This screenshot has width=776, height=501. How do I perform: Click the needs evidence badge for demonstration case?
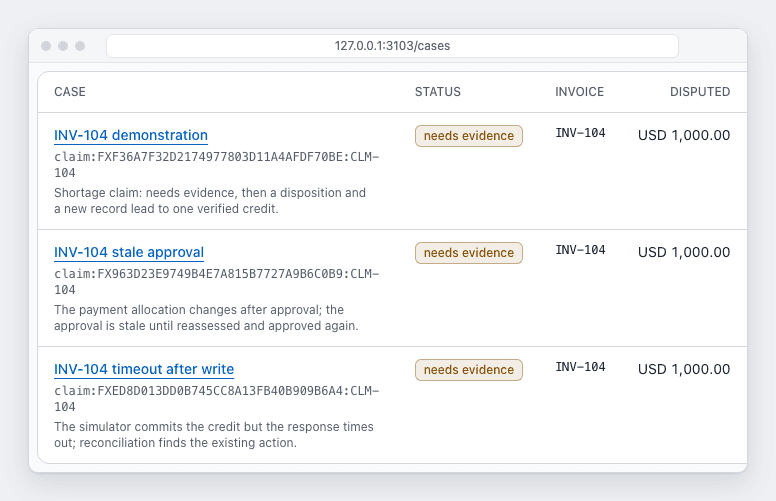469,136
